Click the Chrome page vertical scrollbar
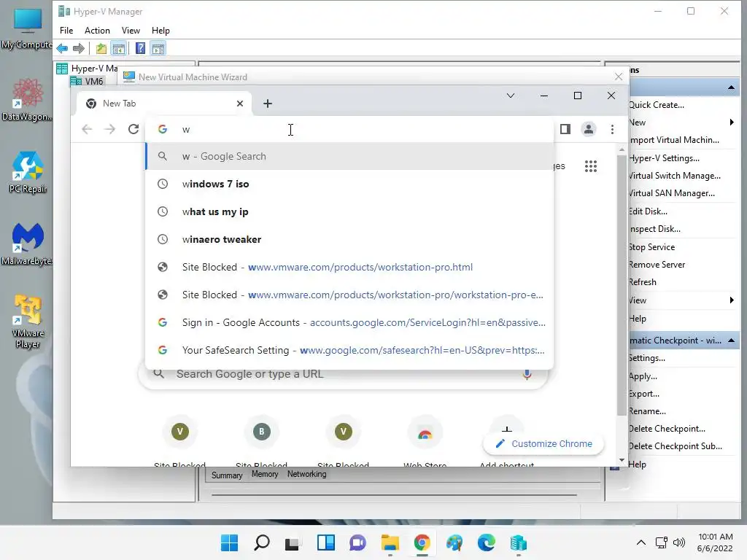This screenshot has width=747, height=560. (622, 286)
